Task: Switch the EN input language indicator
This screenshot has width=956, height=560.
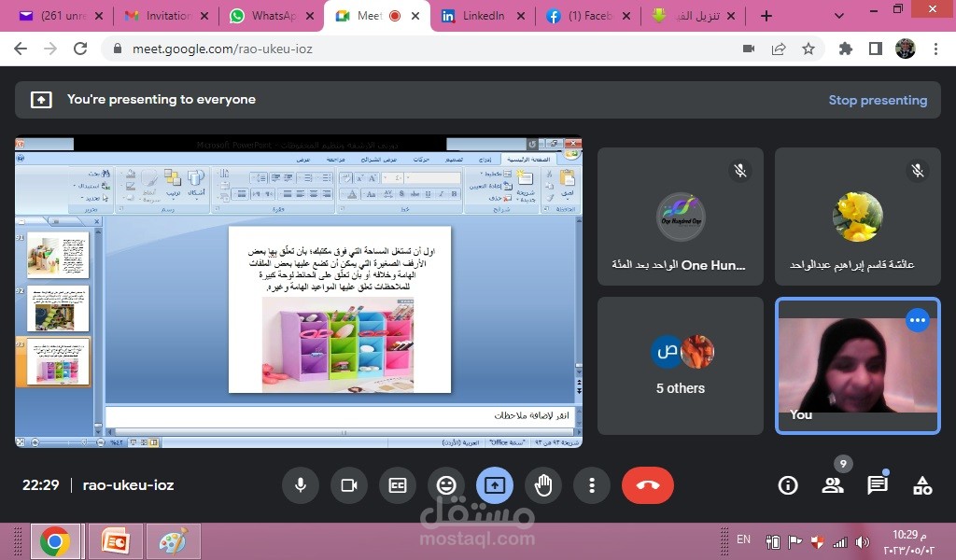Action: coord(743,539)
